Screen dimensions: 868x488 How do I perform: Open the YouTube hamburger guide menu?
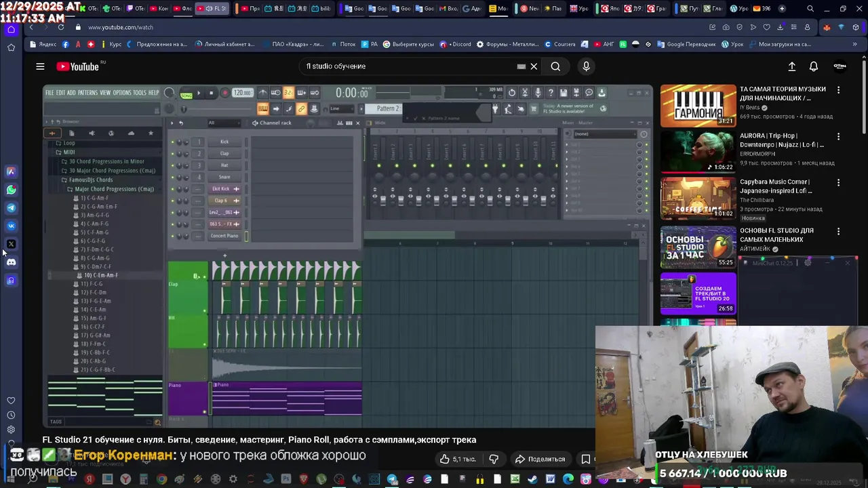coord(40,66)
